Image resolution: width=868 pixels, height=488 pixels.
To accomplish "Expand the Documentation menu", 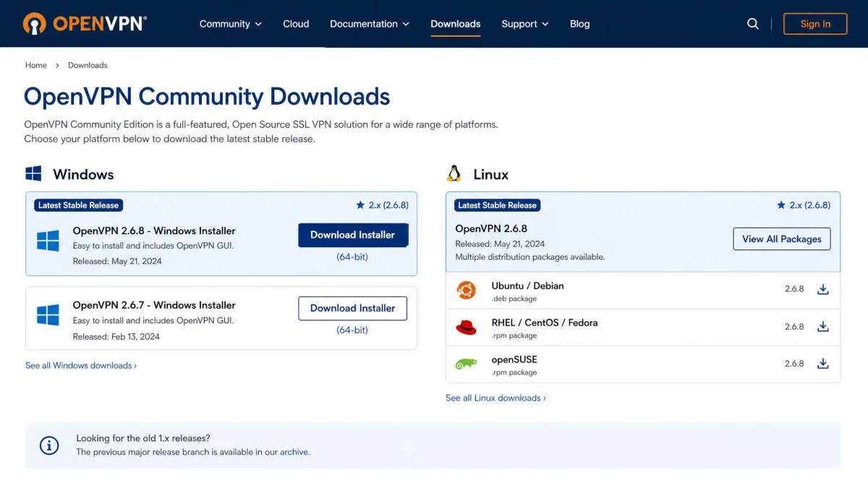I will (370, 24).
